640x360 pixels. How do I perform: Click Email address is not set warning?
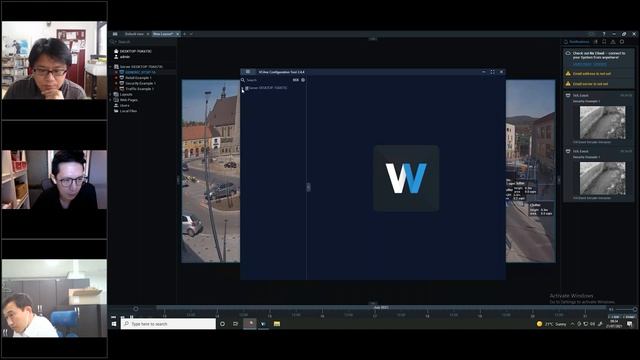[599, 73]
